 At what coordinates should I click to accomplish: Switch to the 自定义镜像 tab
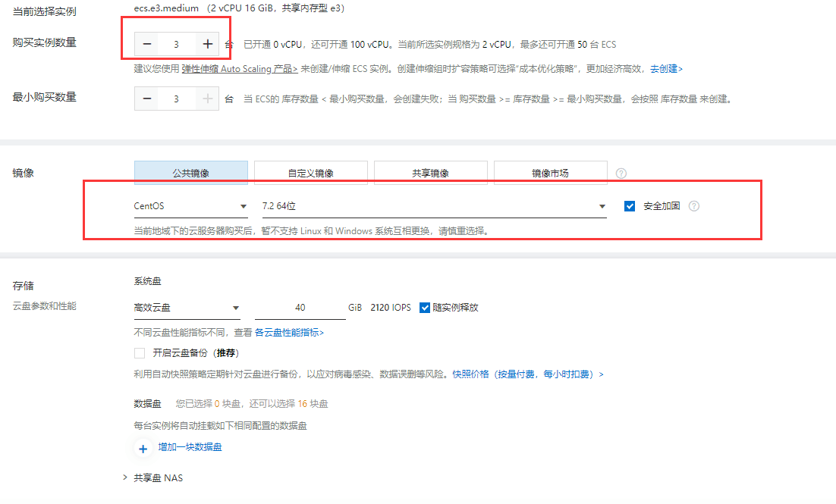pos(311,173)
